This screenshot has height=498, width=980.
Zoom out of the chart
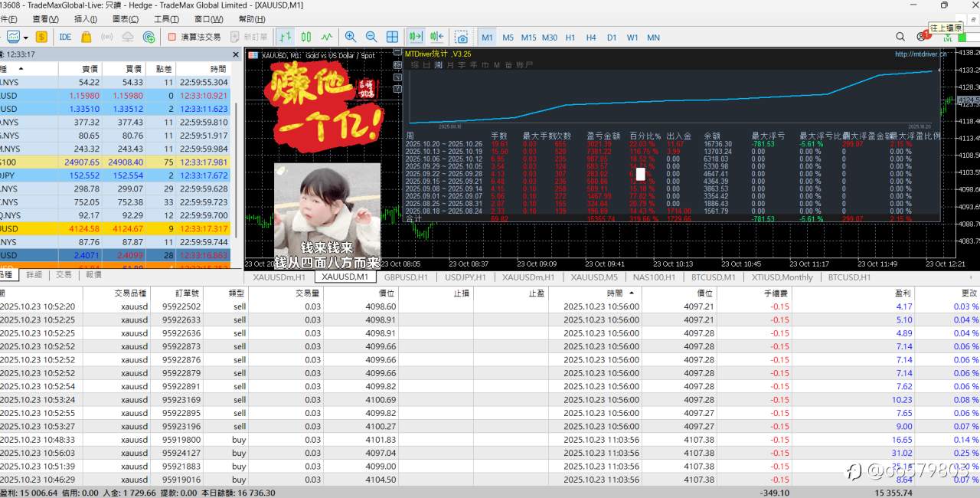point(371,37)
